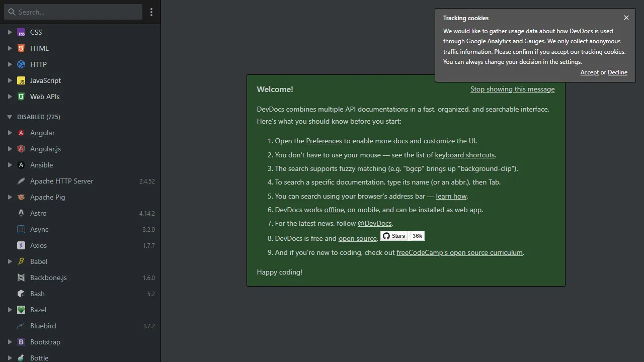Click the learn how link

coord(451,196)
